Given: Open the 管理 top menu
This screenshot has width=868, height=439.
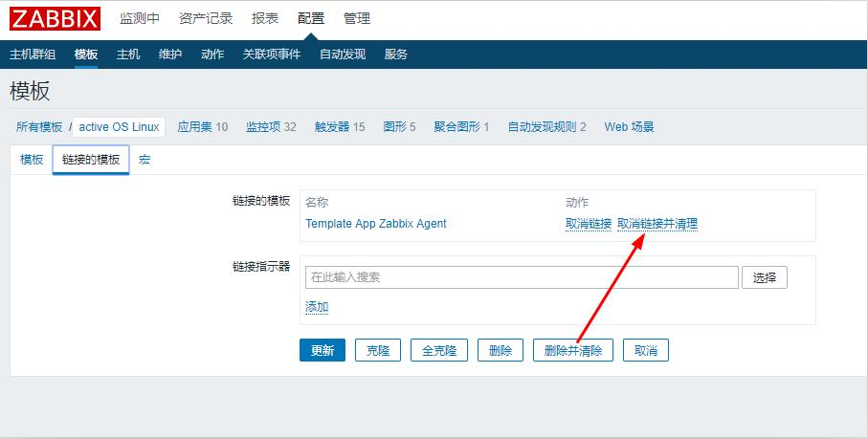Looking at the screenshot, I should (357, 18).
